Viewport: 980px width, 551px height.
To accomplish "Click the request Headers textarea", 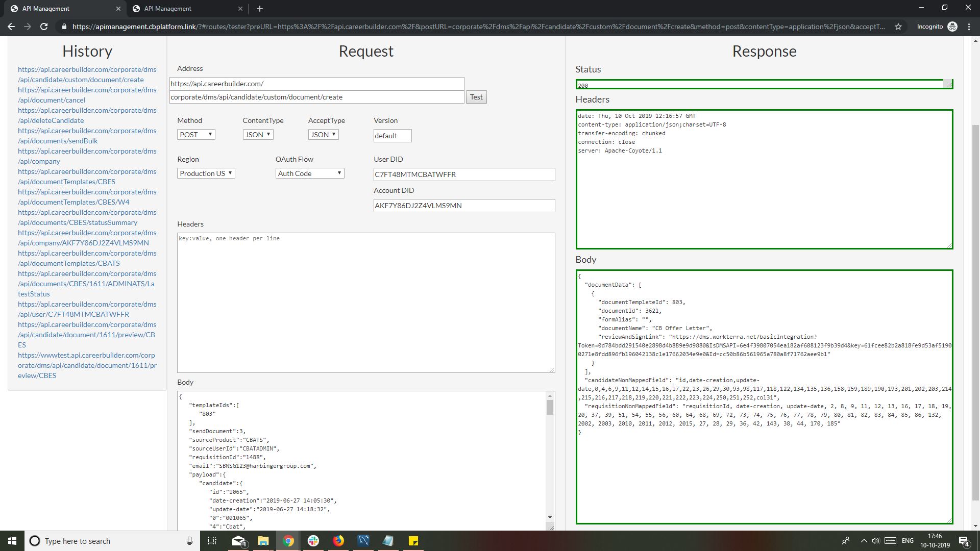I will (x=366, y=303).
